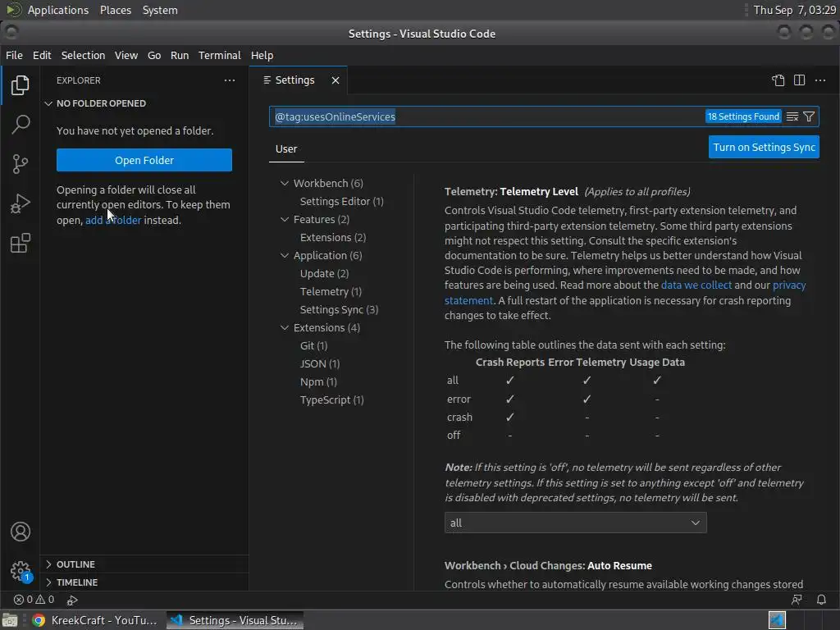Open the Selection menu

pyautogui.click(x=83, y=55)
